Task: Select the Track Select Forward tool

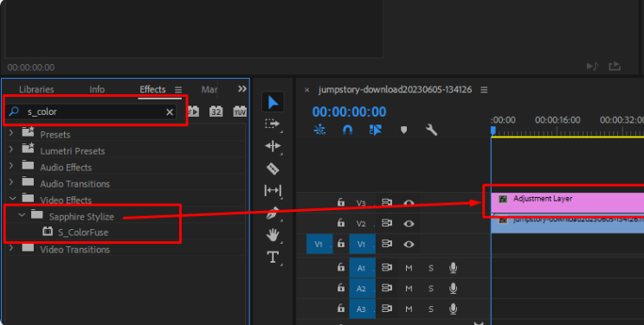Action: pyautogui.click(x=273, y=124)
